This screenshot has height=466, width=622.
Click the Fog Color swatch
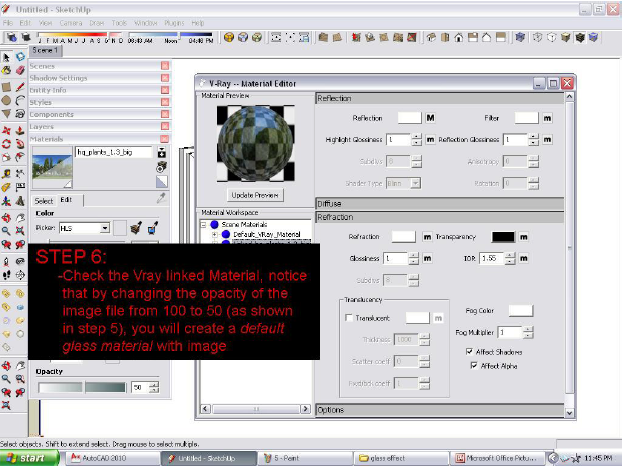point(522,311)
